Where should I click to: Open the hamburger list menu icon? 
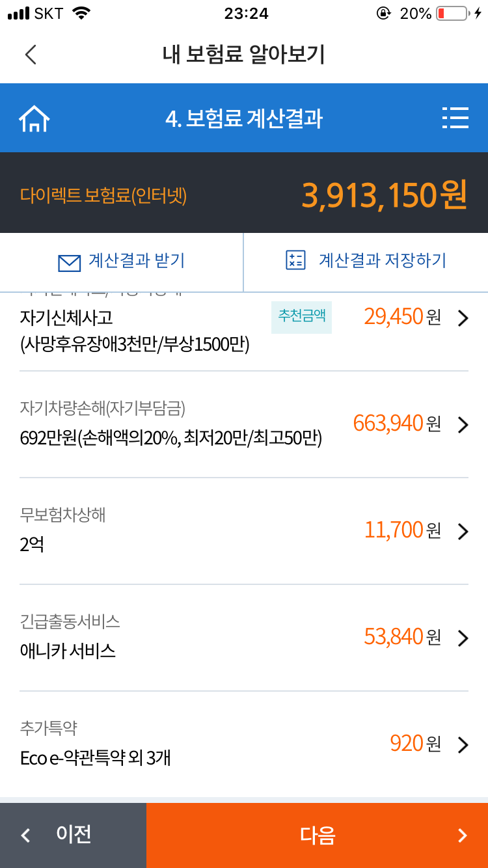pos(455,118)
